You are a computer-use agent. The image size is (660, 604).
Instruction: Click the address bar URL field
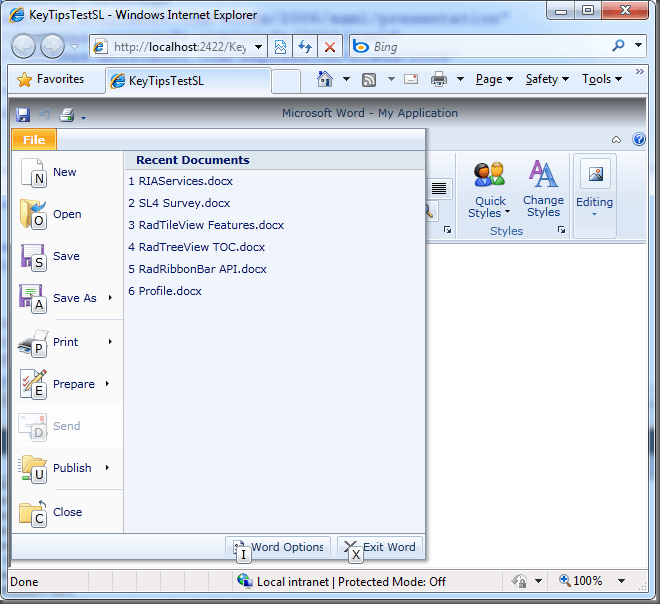180,46
